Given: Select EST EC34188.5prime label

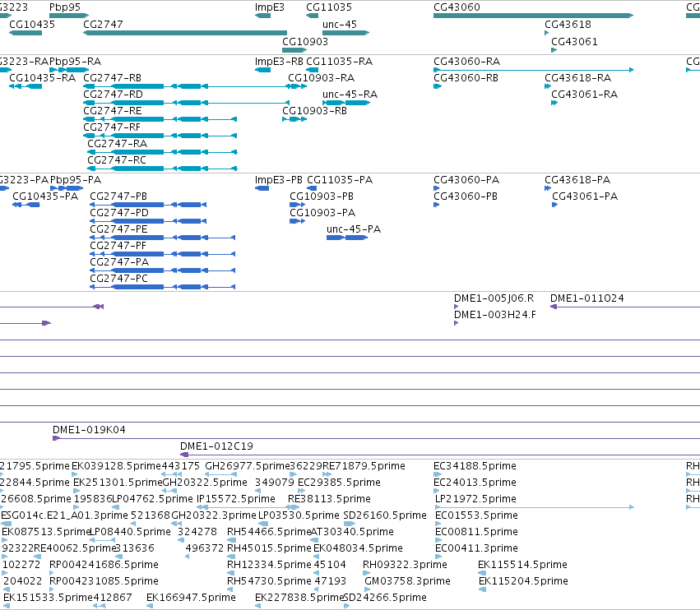Looking at the screenshot, I should click(x=475, y=466).
